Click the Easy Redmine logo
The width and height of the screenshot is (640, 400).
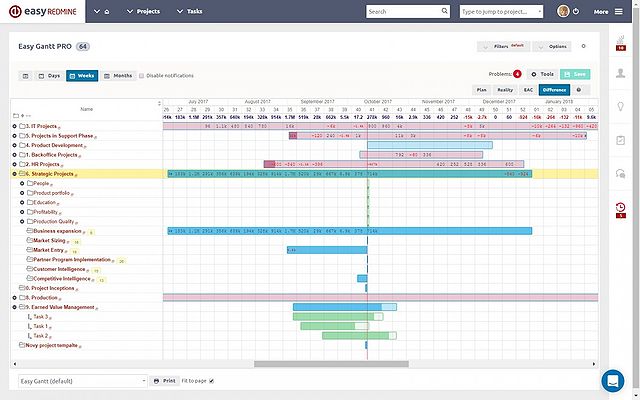pyautogui.click(x=40, y=12)
